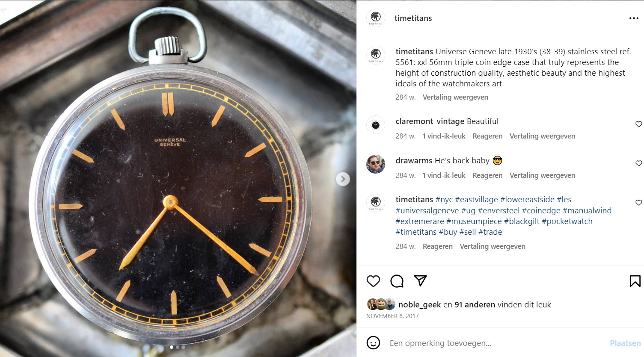644x357 pixels.
Task: Open comments using the speech bubble icon
Action: pos(397,281)
